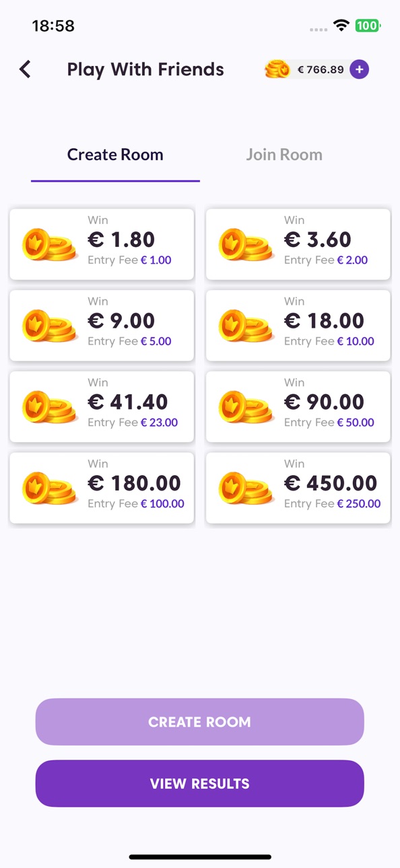Select the Create Room tab

(115, 155)
